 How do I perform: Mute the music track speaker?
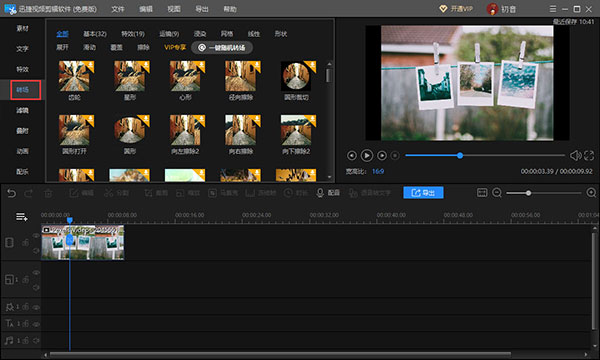[36, 340]
